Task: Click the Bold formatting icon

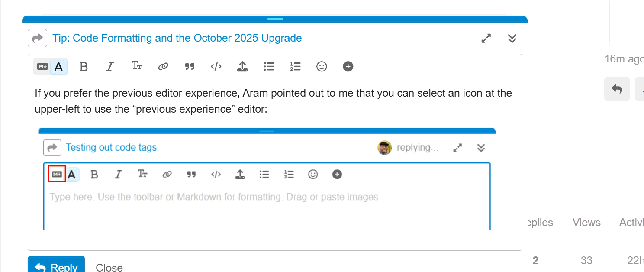Action: tap(84, 67)
